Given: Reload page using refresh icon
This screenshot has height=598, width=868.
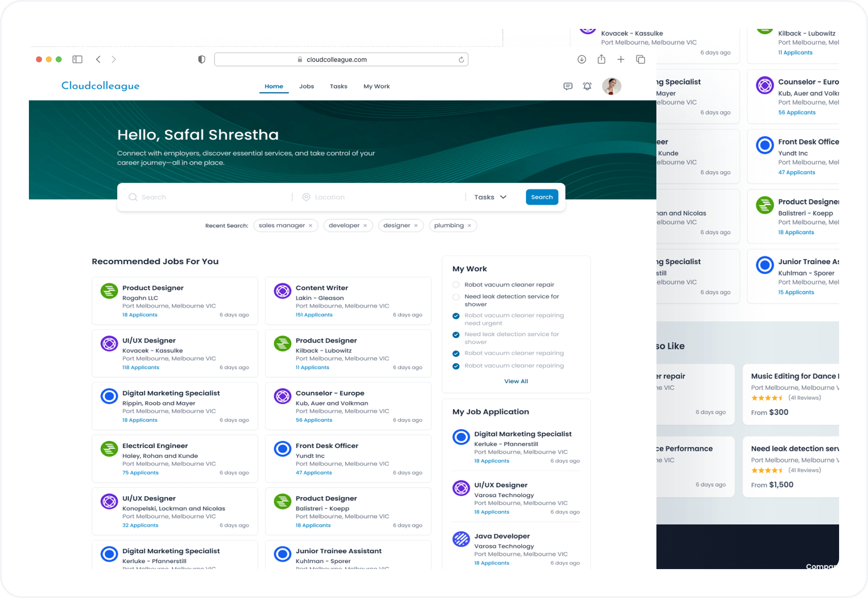Looking at the screenshot, I should (x=461, y=60).
